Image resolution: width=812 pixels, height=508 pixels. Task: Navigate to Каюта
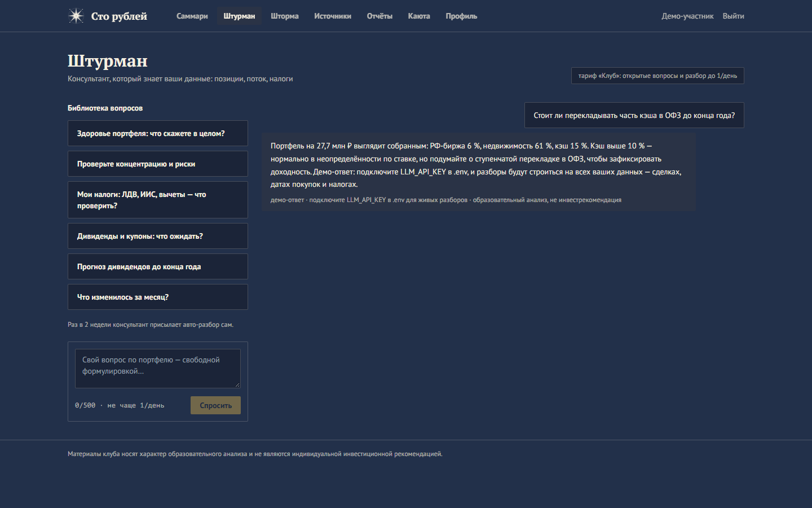pyautogui.click(x=419, y=16)
